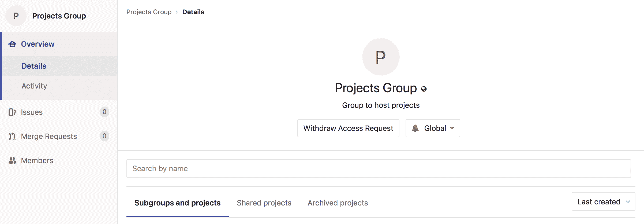
Task: Open the Activity sidebar item
Action: coord(34,86)
